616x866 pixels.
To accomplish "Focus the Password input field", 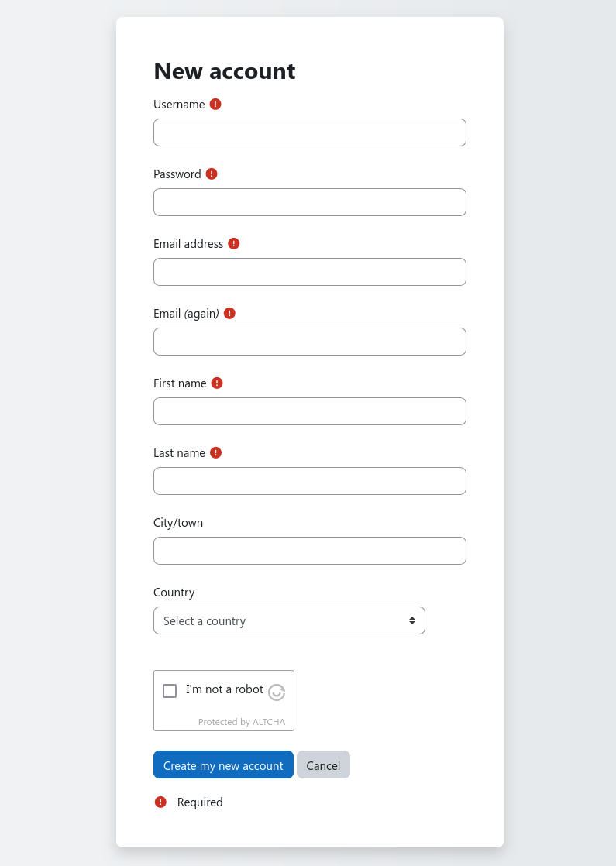I will click(309, 202).
